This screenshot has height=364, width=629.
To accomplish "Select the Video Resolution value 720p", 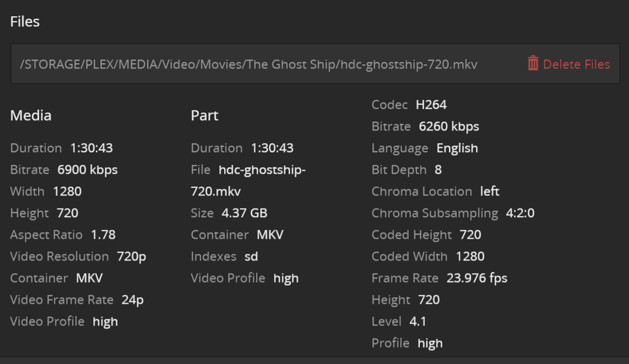I will pyautogui.click(x=131, y=256).
